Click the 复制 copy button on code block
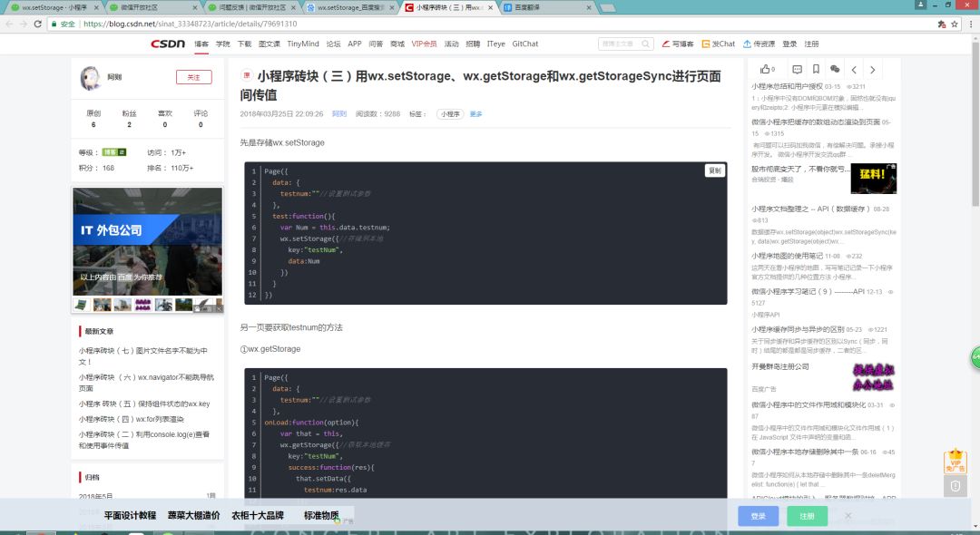Viewport: 980px width, 535px height. tap(715, 170)
